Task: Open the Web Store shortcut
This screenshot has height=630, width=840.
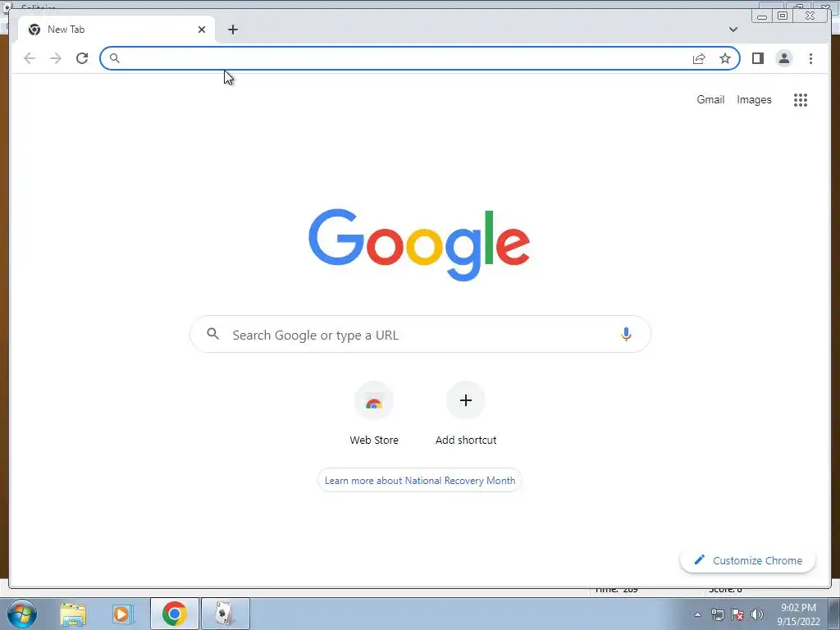Action: [374, 413]
